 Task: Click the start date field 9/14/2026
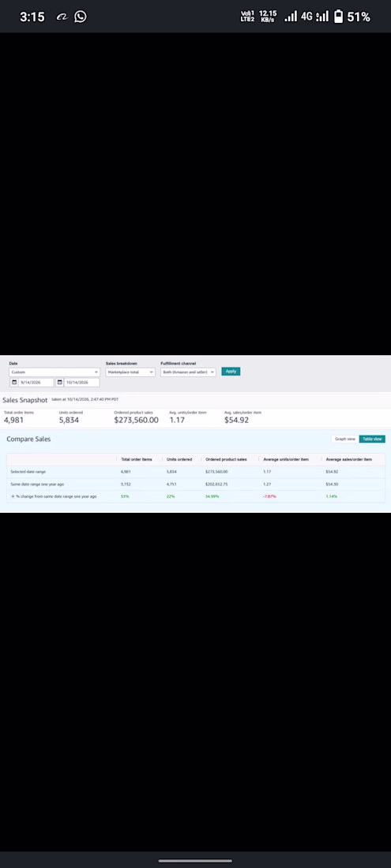pos(36,383)
